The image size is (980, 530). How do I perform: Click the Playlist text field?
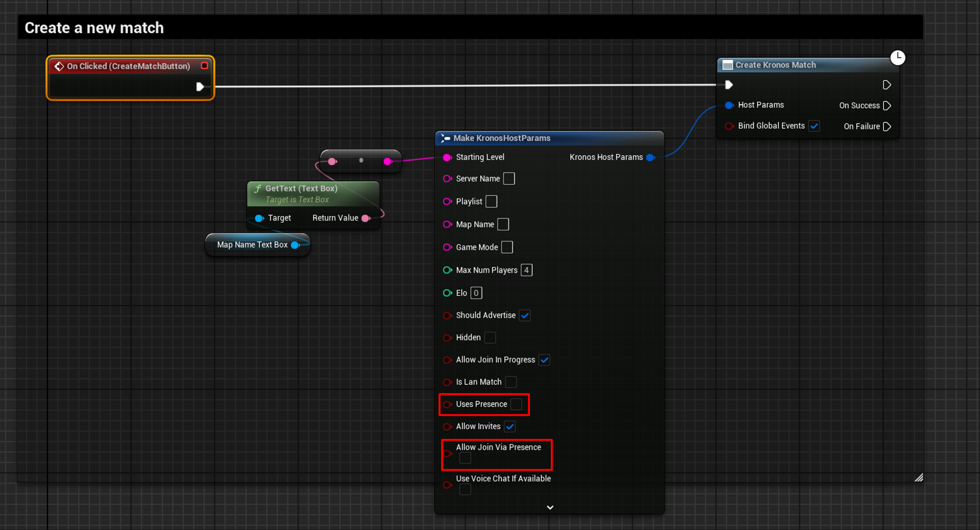(492, 202)
